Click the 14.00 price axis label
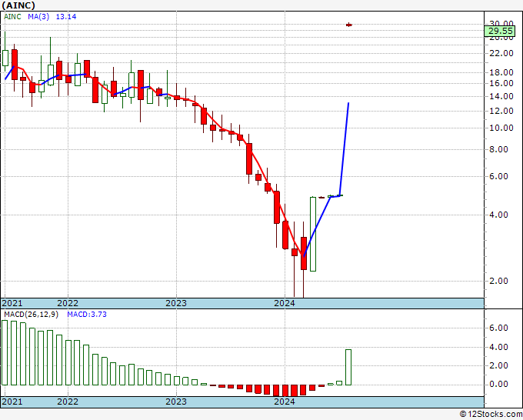The image size is (523, 420). point(501,96)
